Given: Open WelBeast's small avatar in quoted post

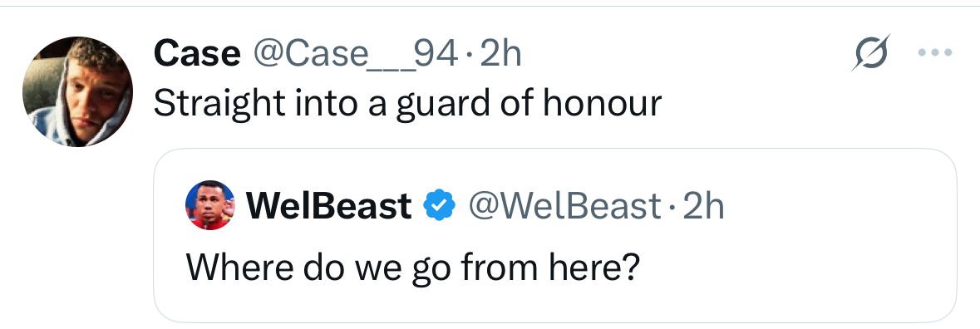Looking at the screenshot, I should 210,205.
